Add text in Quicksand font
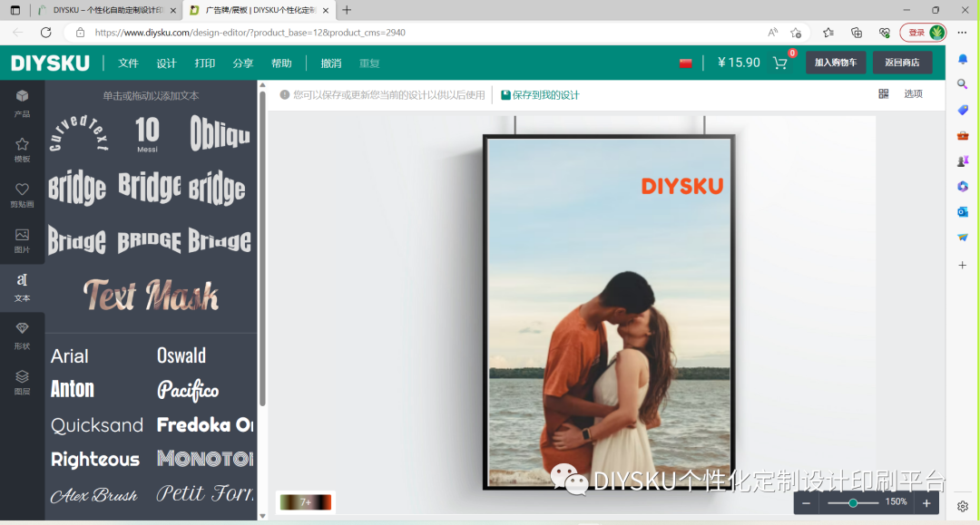Image resolution: width=980 pixels, height=525 pixels. point(97,425)
